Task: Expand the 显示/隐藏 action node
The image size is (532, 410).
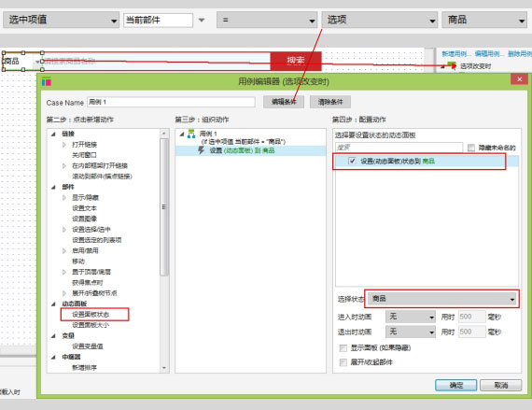Action: [64, 198]
